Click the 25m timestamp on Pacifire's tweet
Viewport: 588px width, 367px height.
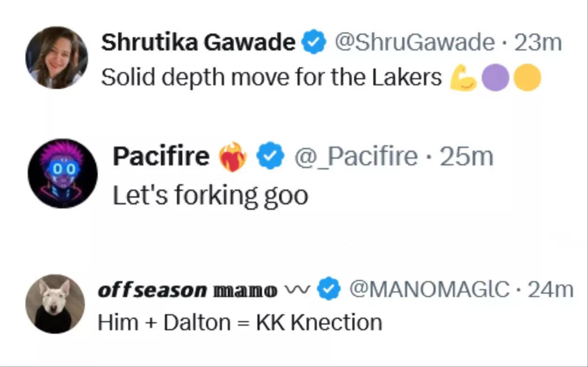tap(466, 156)
